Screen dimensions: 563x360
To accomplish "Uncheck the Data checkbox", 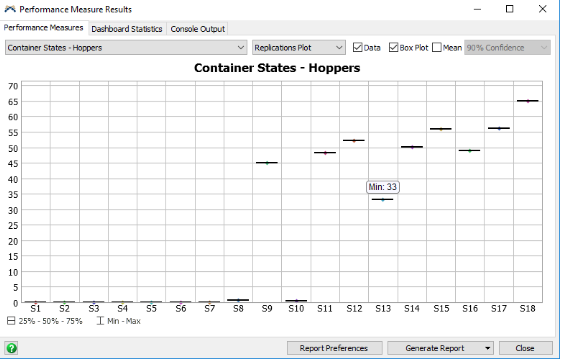I will coord(357,47).
